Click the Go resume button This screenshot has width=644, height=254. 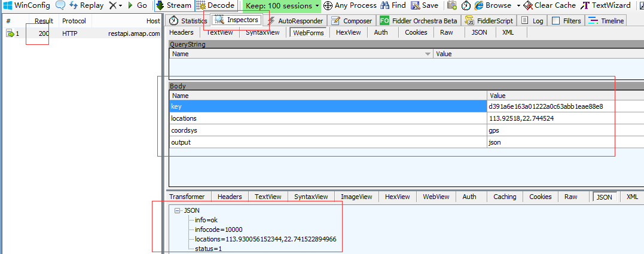pos(137,5)
